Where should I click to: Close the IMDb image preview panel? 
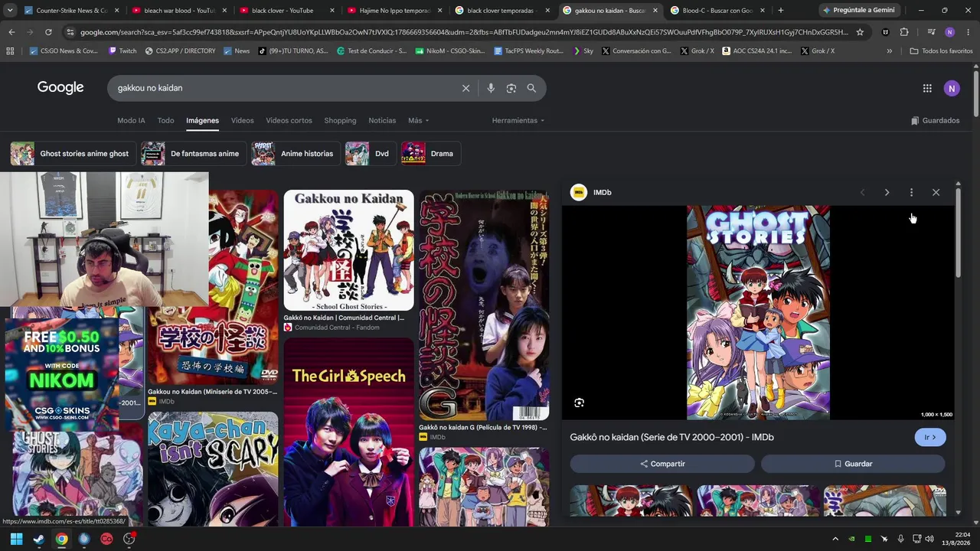(x=936, y=192)
